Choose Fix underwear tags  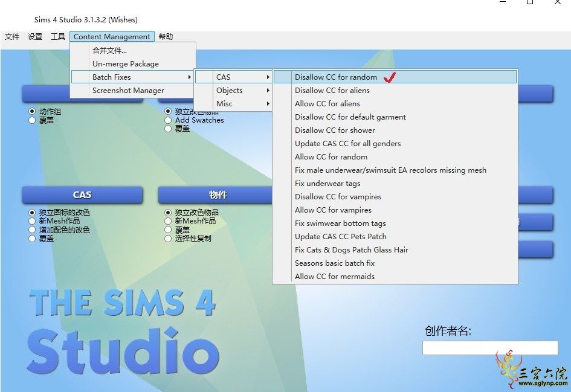click(395, 184)
